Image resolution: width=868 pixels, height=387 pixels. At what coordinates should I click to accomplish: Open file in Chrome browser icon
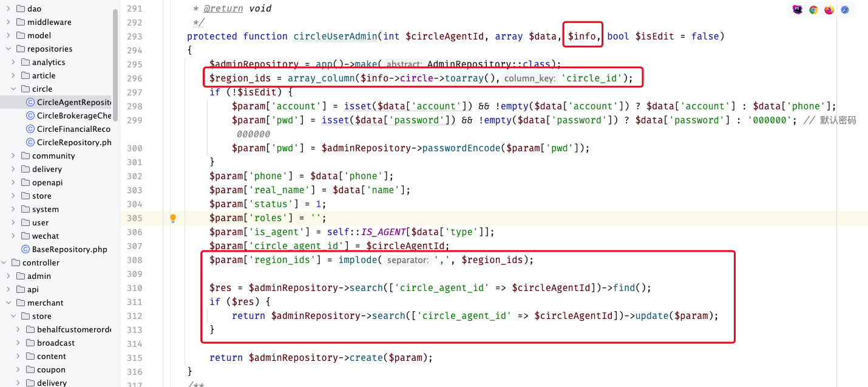pyautogui.click(x=813, y=10)
